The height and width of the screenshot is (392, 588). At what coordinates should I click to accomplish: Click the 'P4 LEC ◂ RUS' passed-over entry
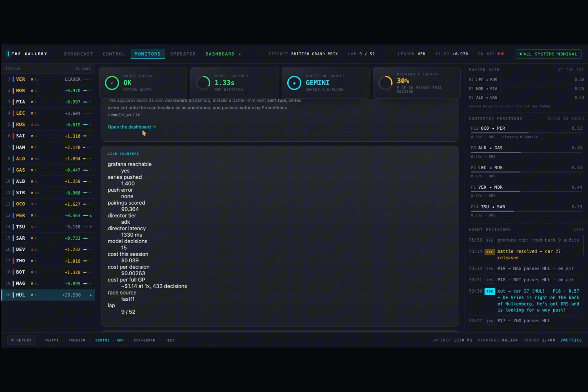[x=526, y=80]
